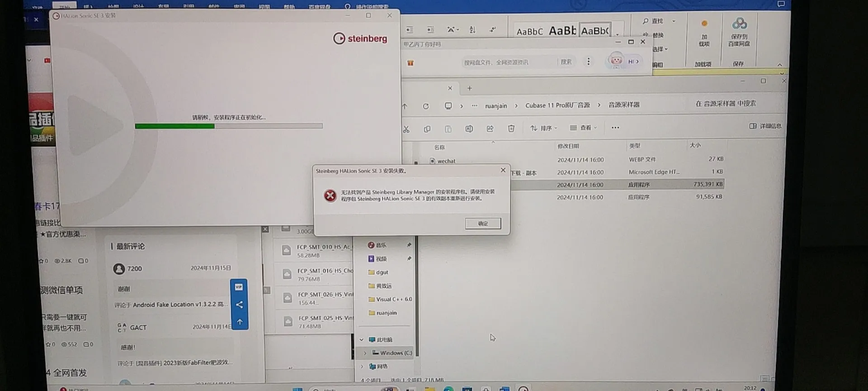Click the rename icon in Explorer toolbar

pyautogui.click(x=469, y=129)
